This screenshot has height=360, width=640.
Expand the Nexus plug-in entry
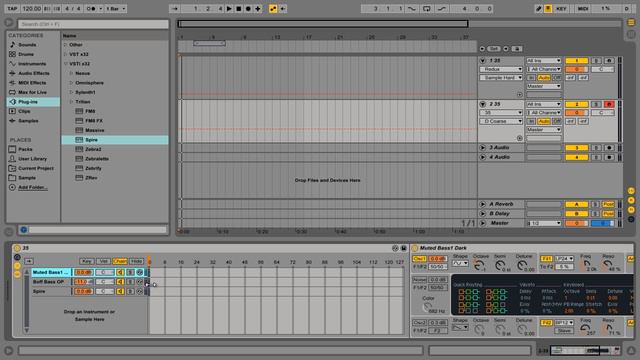coord(71,73)
